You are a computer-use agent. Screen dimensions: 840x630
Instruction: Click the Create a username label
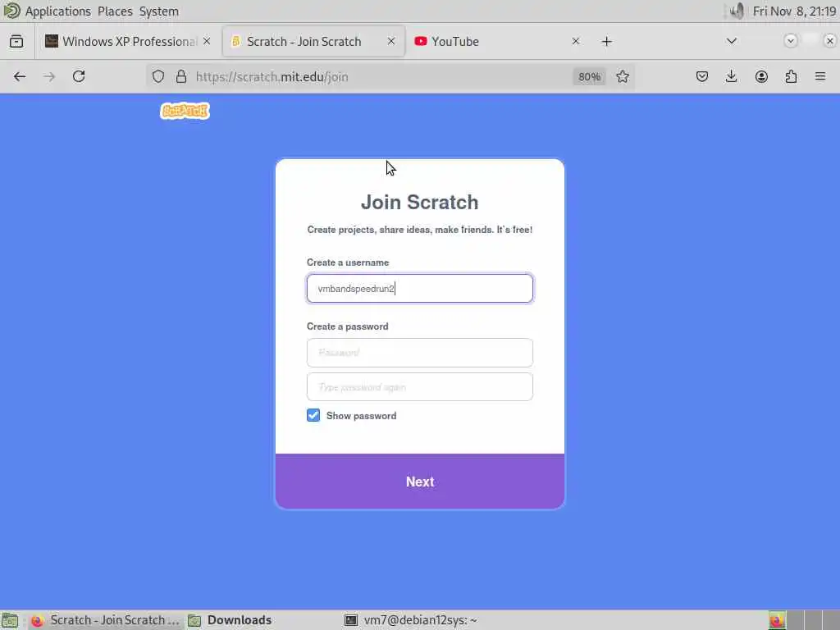(x=348, y=262)
